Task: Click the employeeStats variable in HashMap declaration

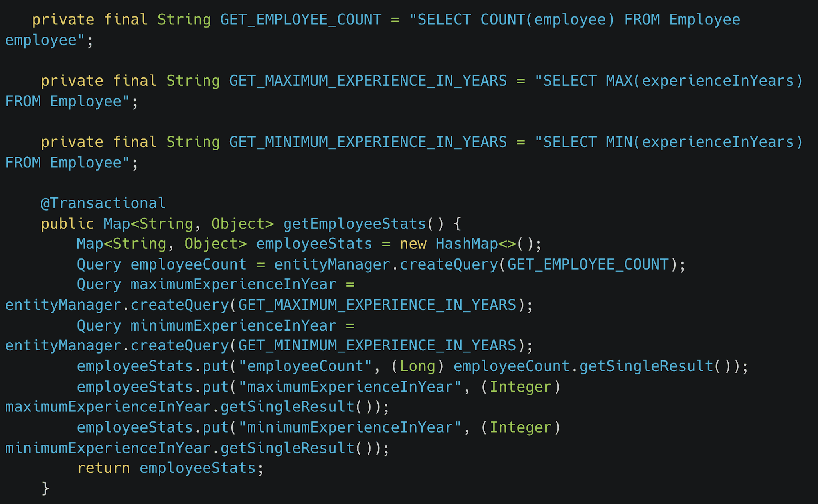Action: [314, 244]
